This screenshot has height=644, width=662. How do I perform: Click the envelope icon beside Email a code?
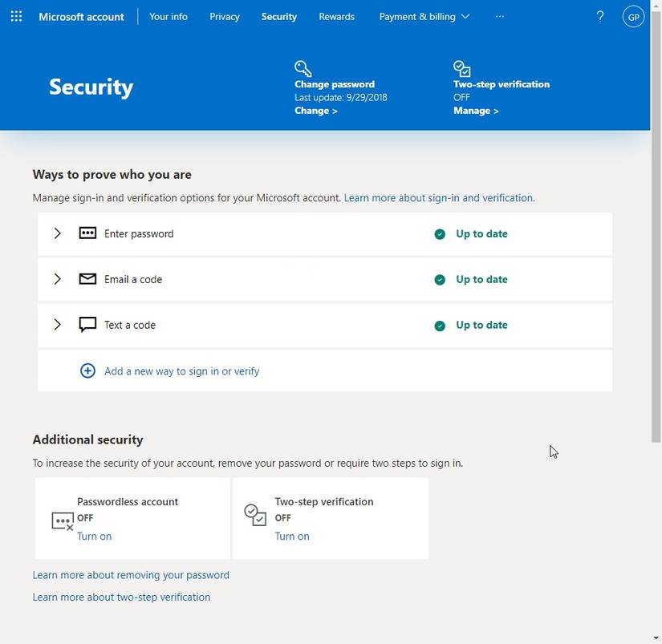[x=87, y=279]
